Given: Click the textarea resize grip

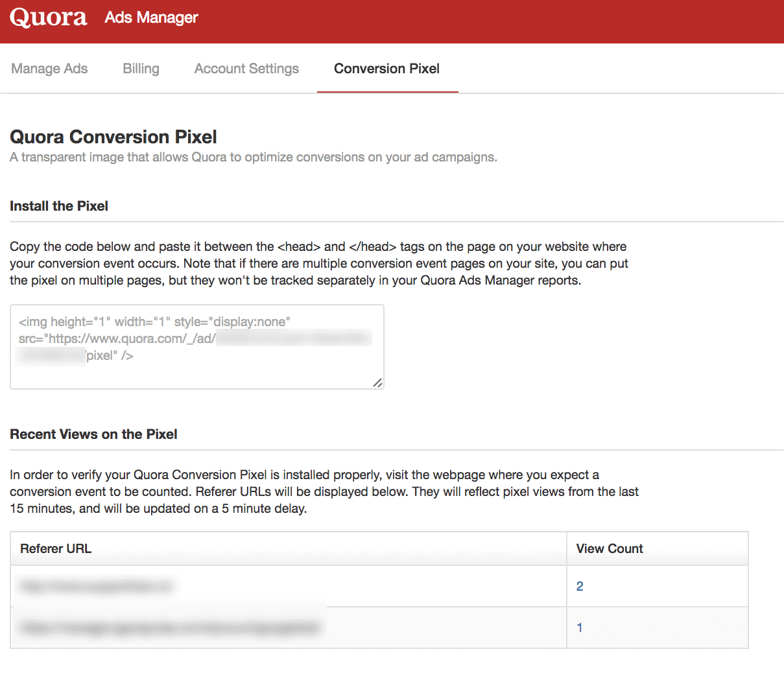Looking at the screenshot, I should pos(377,383).
